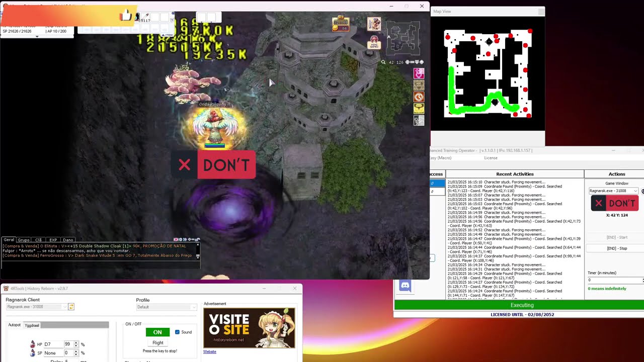Toggle the green ON button in 4RTools
This screenshot has height=362, width=644.
pyautogui.click(x=157, y=332)
